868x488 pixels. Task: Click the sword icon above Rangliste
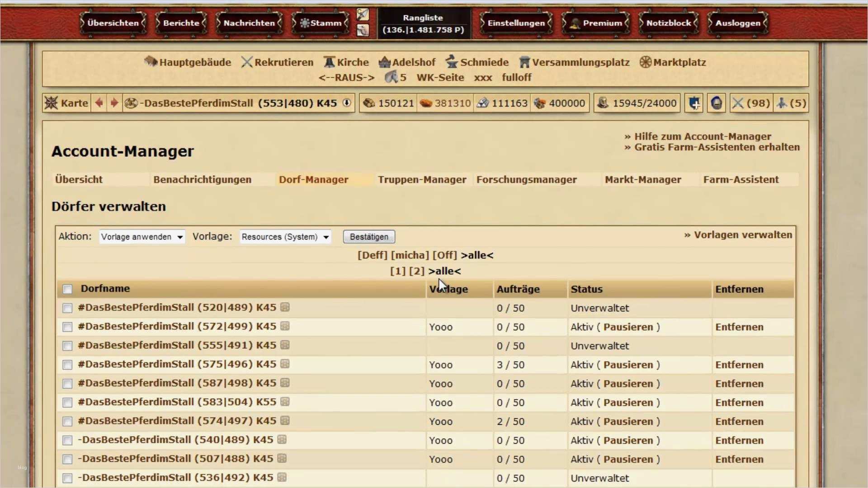363,14
